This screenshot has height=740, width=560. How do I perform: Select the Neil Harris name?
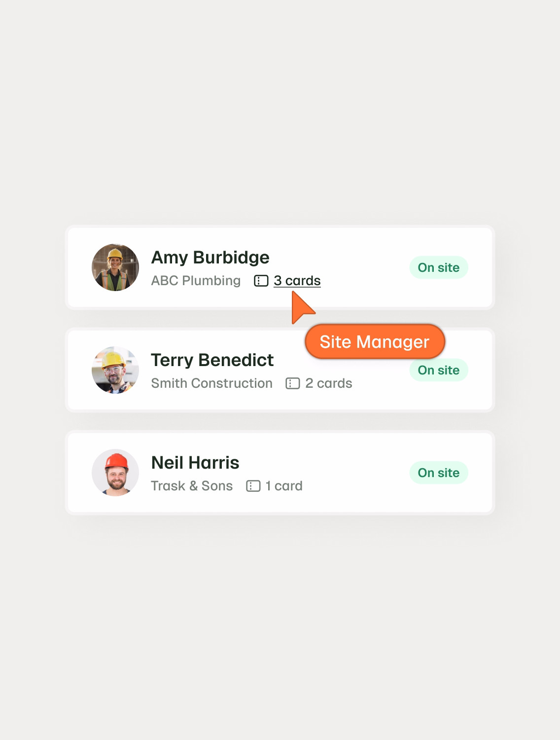(195, 463)
